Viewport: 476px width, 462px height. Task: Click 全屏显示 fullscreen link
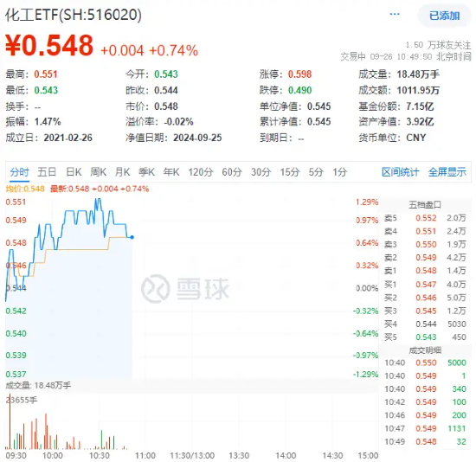pos(447,172)
